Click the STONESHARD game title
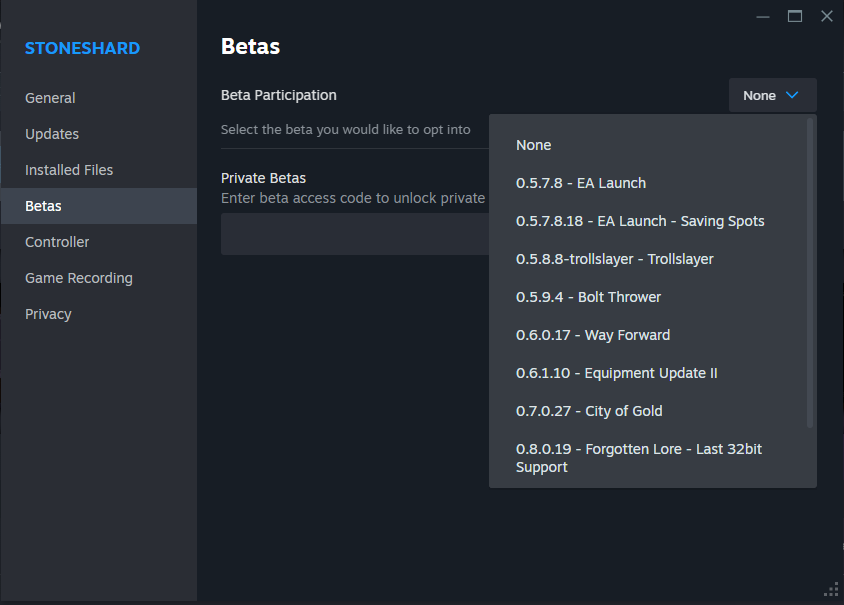 coord(82,48)
